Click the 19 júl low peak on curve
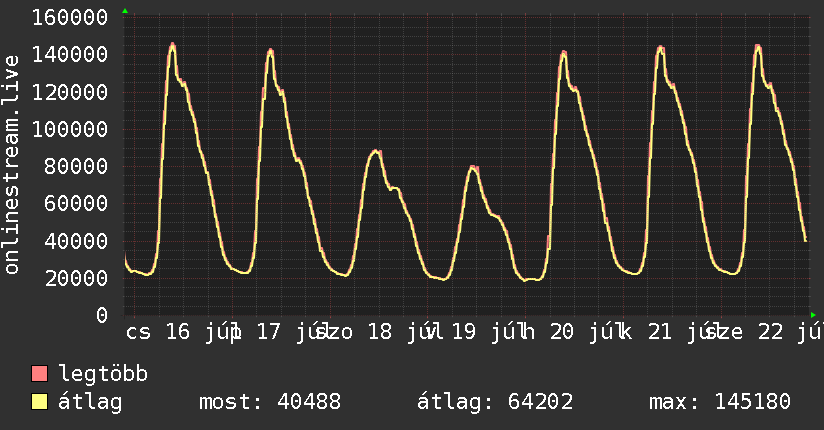Image resolution: width=824 pixels, height=430 pixels. click(473, 168)
